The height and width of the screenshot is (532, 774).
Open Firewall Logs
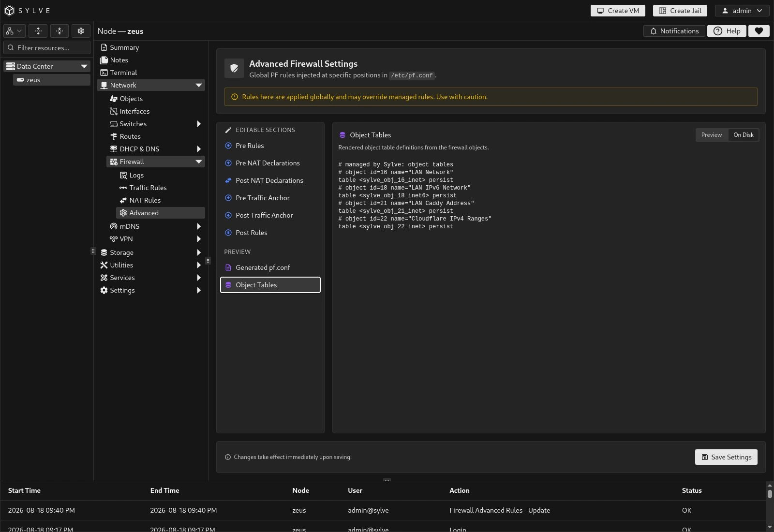[136, 175]
